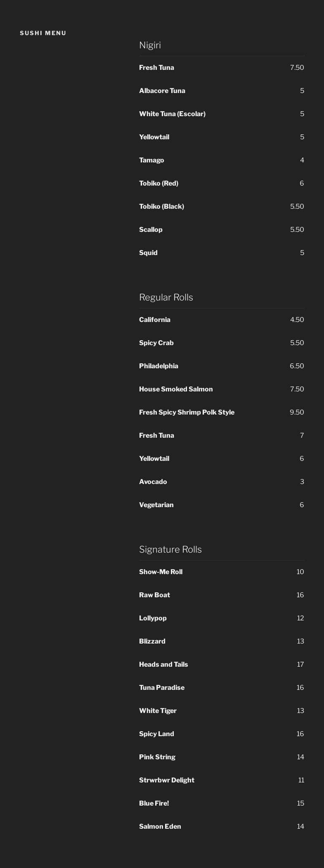Select the Blue Fire! roll
The image size is (324, 868).
tap(154, 803)
